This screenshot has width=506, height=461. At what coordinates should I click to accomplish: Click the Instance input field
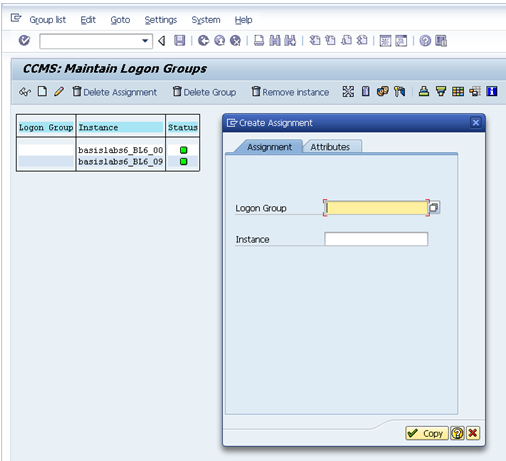(376, 239)
